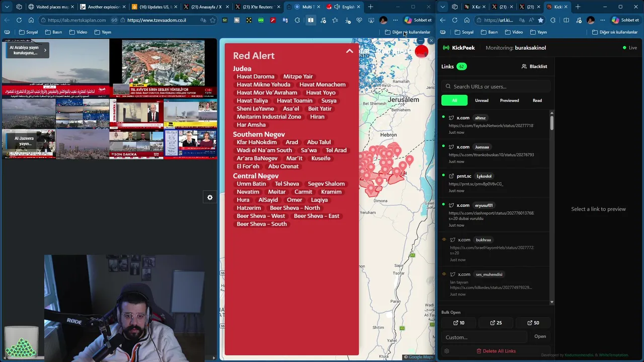This screenshot has width=644, height=362.
Task: Switch to Visited places map tab
Action: (51, 7)
